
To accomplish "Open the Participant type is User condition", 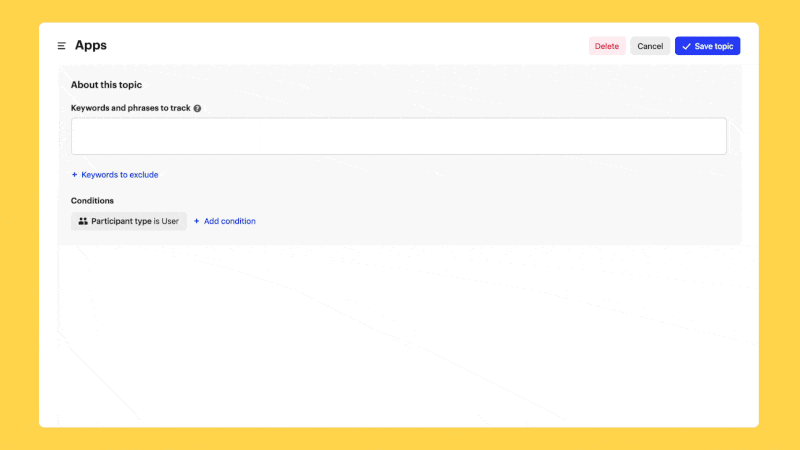I will pos(128,221).
